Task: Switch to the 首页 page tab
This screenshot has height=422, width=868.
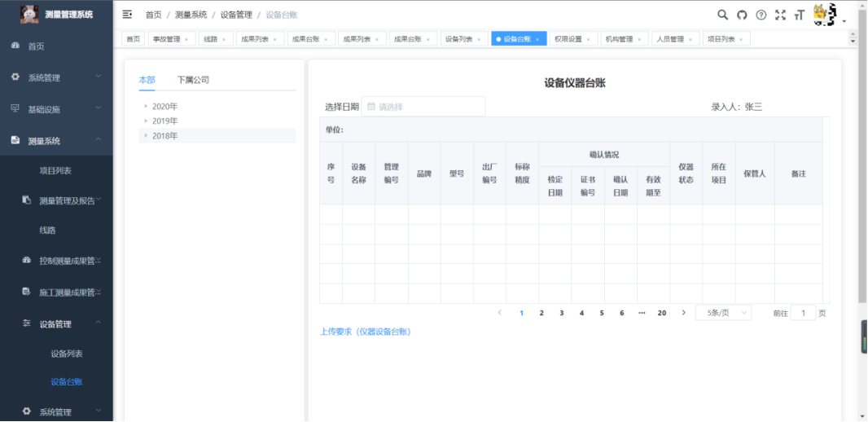Action: click(133, 39)
